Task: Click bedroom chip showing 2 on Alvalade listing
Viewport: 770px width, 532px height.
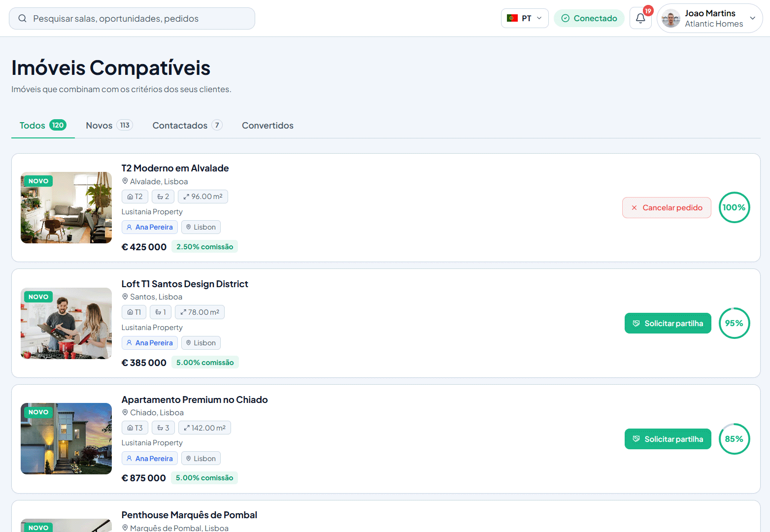Action: tap(163, 197)
